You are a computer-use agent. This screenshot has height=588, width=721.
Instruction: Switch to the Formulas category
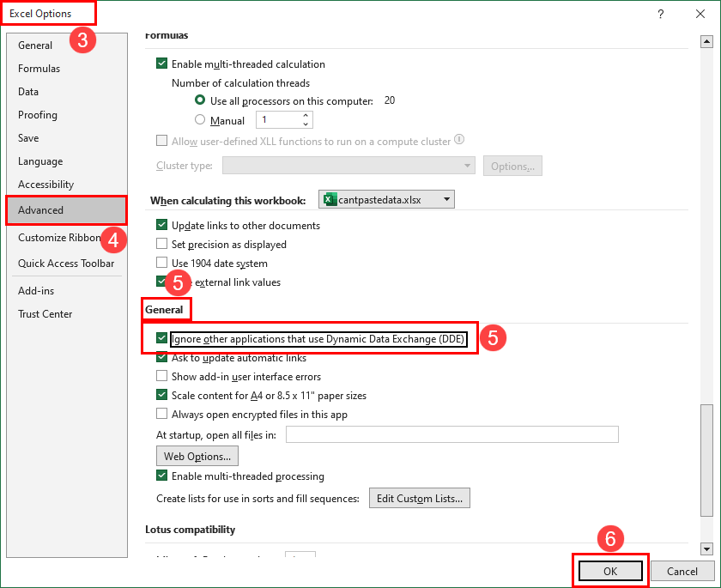coord(39,69)
